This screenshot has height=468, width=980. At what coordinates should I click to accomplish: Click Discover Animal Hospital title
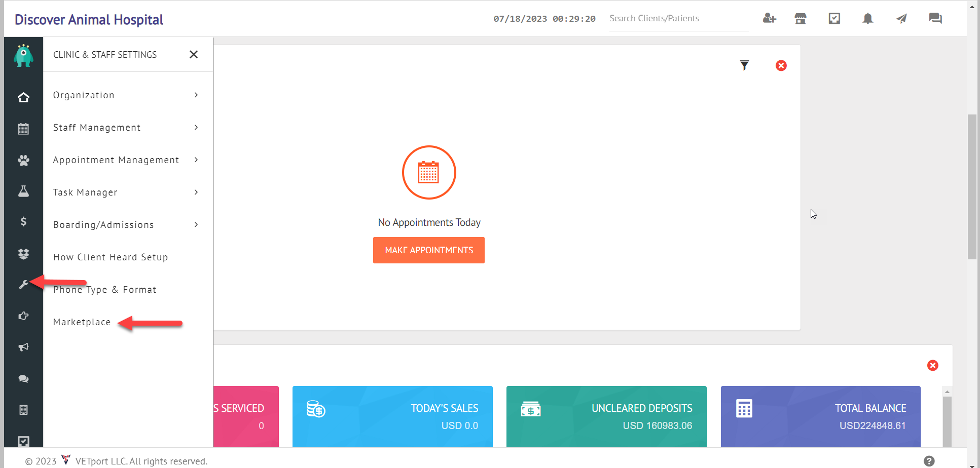(89, 20)
